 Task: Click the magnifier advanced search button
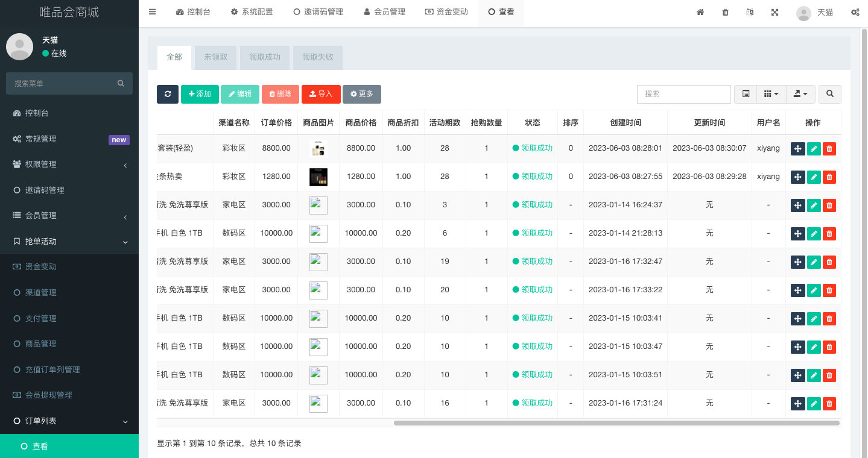[x=830, y=94]
